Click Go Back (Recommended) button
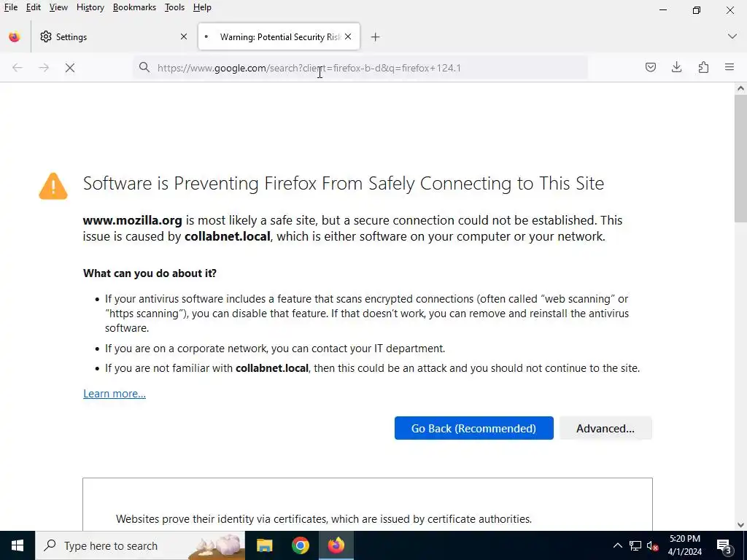 (473, 429)
